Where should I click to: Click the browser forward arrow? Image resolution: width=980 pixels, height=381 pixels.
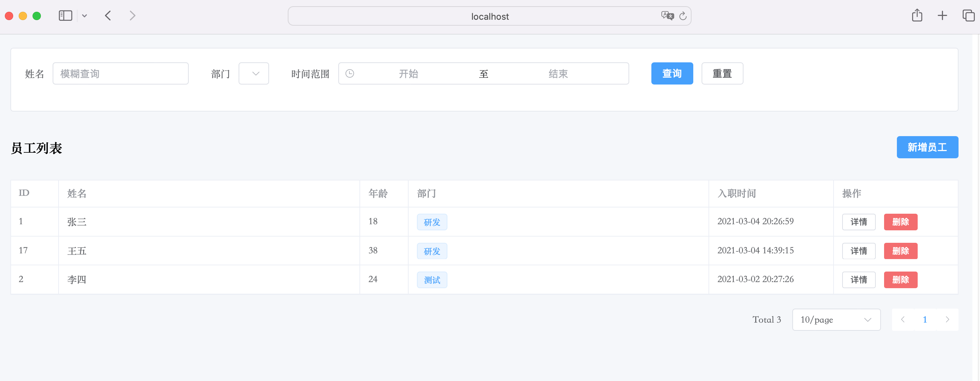coord(132,16)
